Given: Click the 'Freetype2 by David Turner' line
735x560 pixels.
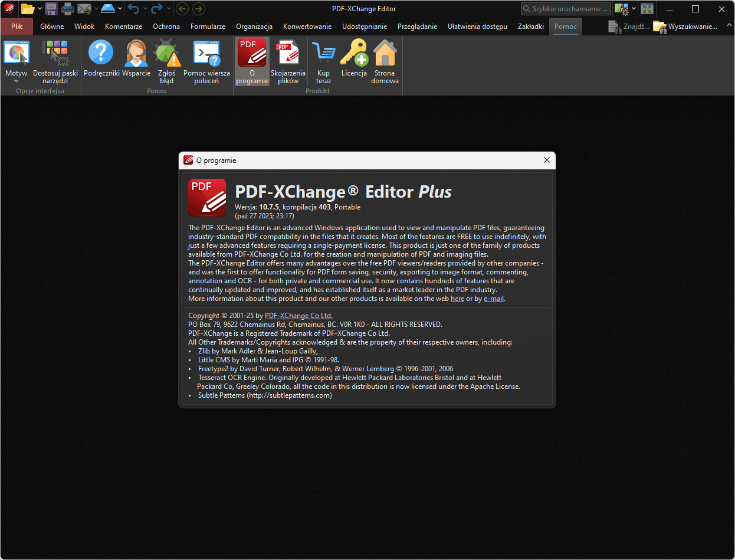Looking at the screenshot, I should pyautogui.click(x=326, y=368).
